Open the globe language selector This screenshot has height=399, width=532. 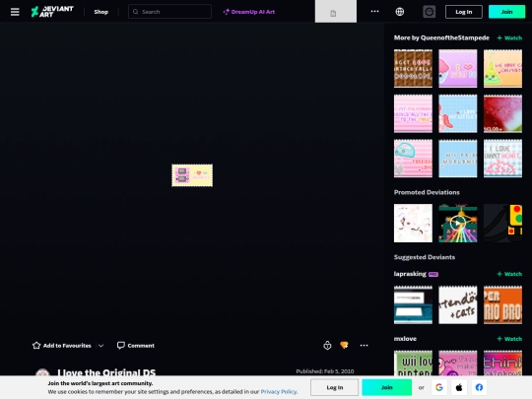click(400, 12)
